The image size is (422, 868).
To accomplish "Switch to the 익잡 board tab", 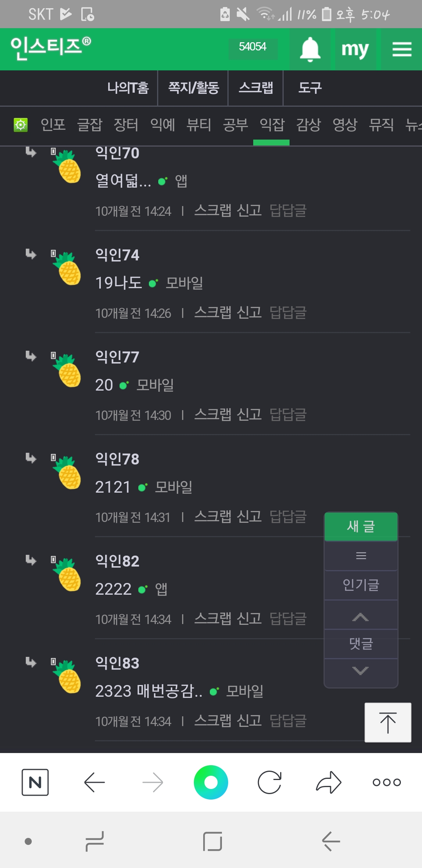I will [272, 125].
